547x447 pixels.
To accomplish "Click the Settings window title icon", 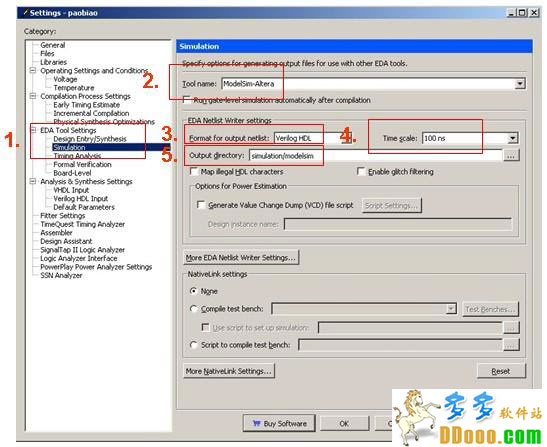I will point(25,13).
